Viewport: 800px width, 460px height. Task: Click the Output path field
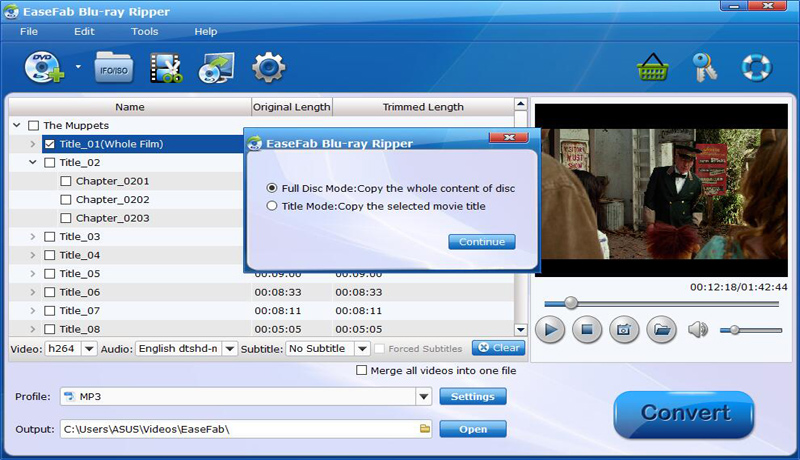[246, 429]
